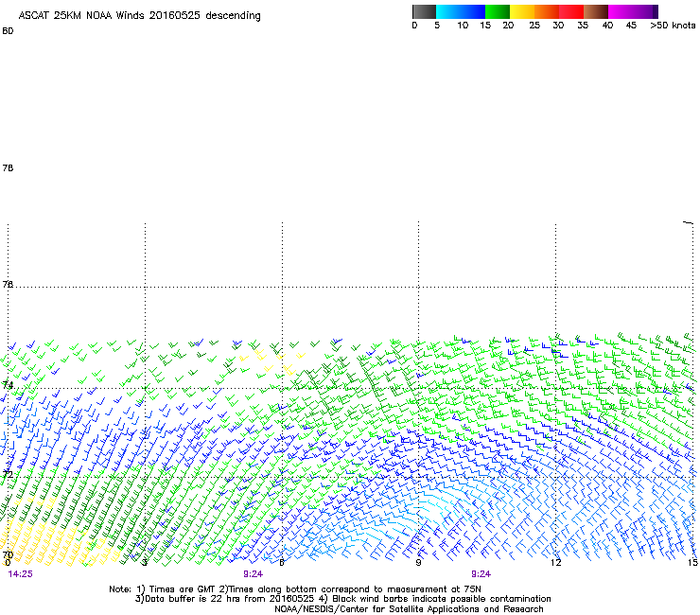Click the latitude axis label '76'
The height and width of the screenshot is (615, 700).
(8, 285)
